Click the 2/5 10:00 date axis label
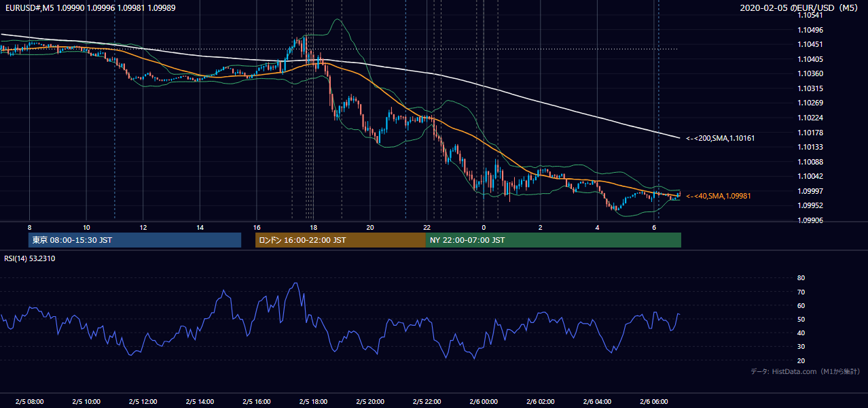The height and width of the screenshot is (408, 868). (x=86, y=401)
